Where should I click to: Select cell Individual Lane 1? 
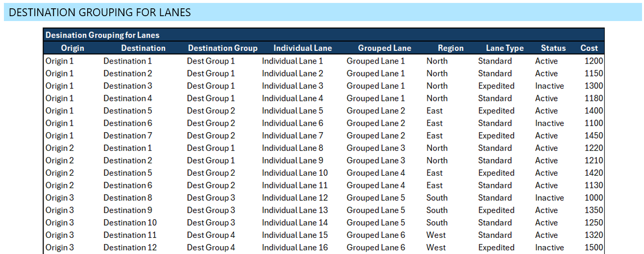[292, 61]
